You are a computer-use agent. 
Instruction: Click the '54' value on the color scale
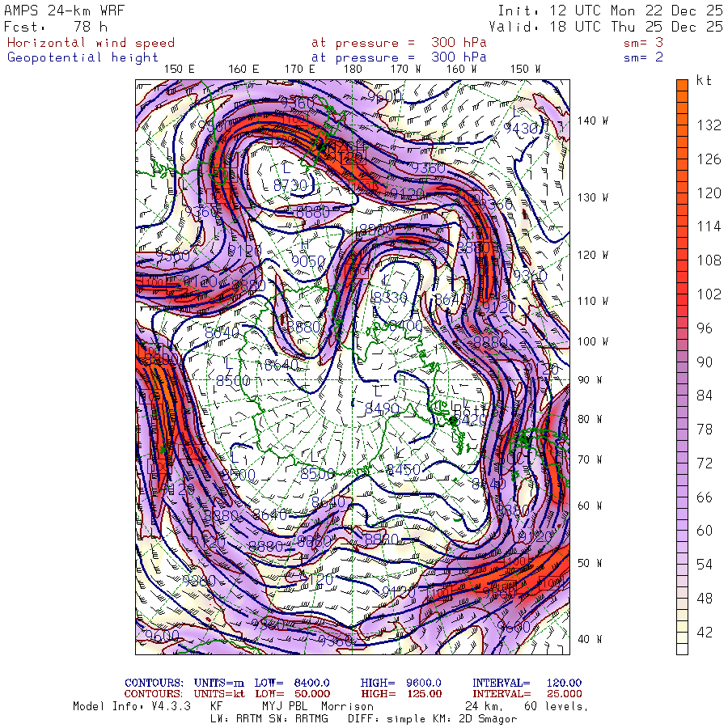coord(705,565)
